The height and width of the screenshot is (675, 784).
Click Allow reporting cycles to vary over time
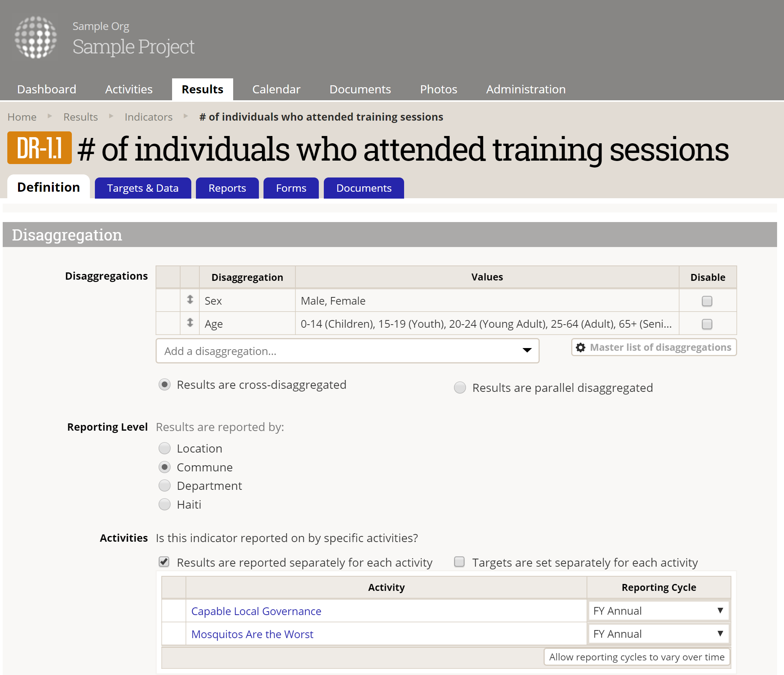point(636,657)
